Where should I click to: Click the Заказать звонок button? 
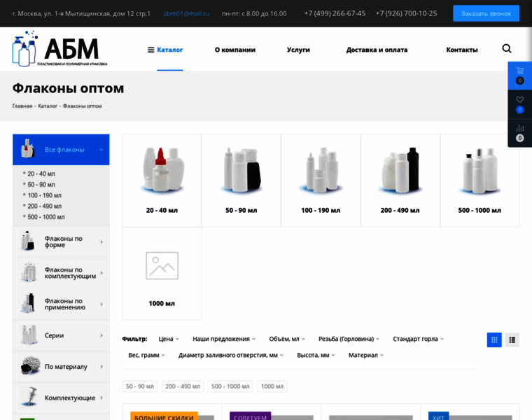tap(486, 13)
